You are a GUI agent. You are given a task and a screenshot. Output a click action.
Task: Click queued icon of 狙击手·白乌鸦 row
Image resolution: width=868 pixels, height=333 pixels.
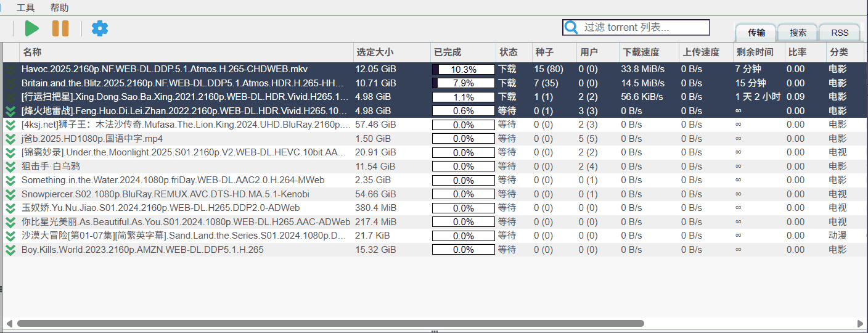(10, 166)
